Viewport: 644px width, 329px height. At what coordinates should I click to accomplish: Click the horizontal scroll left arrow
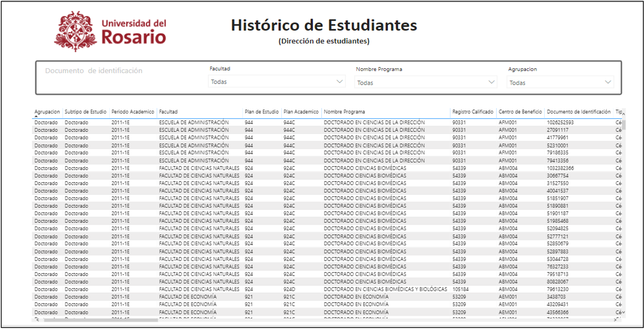pyautogui.click(x=37, y=319)
